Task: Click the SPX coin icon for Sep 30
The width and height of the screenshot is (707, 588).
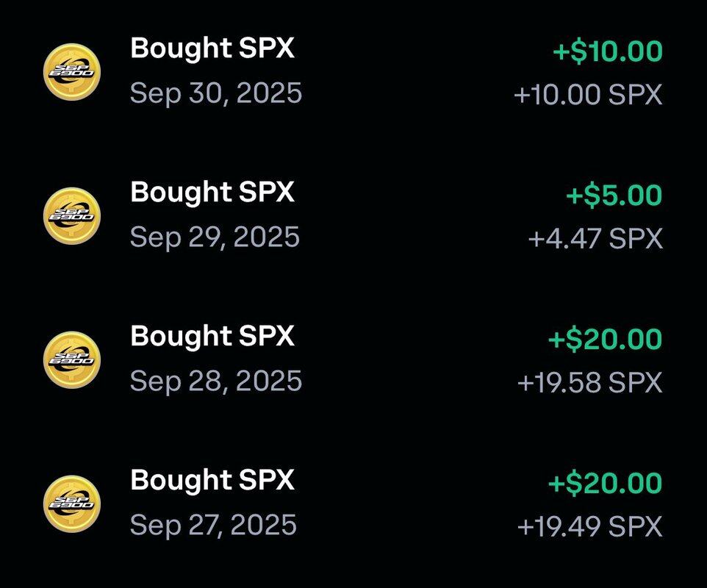Action: (x=71, y=72)
